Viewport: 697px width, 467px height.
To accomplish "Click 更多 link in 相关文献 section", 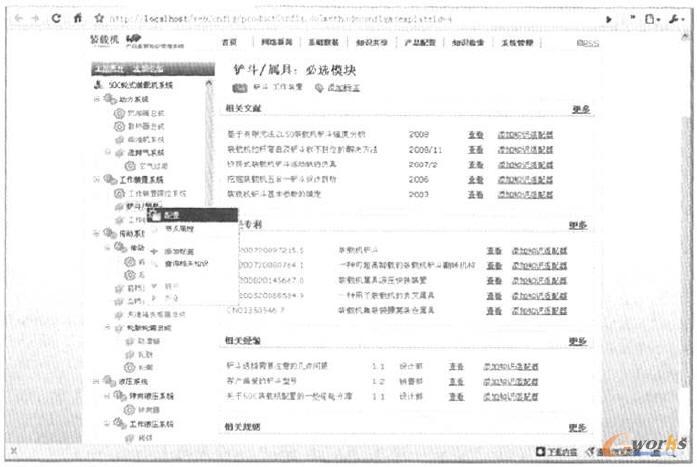I will [578, 109].
